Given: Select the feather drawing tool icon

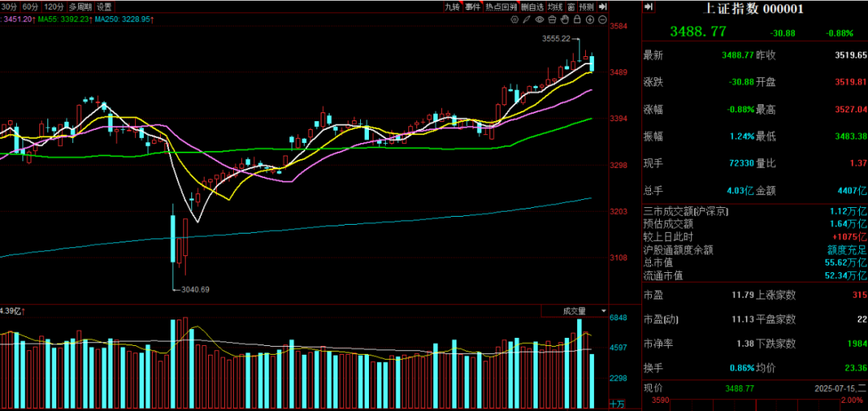Looking at the screenshot, I should click(x=526, y=19).
